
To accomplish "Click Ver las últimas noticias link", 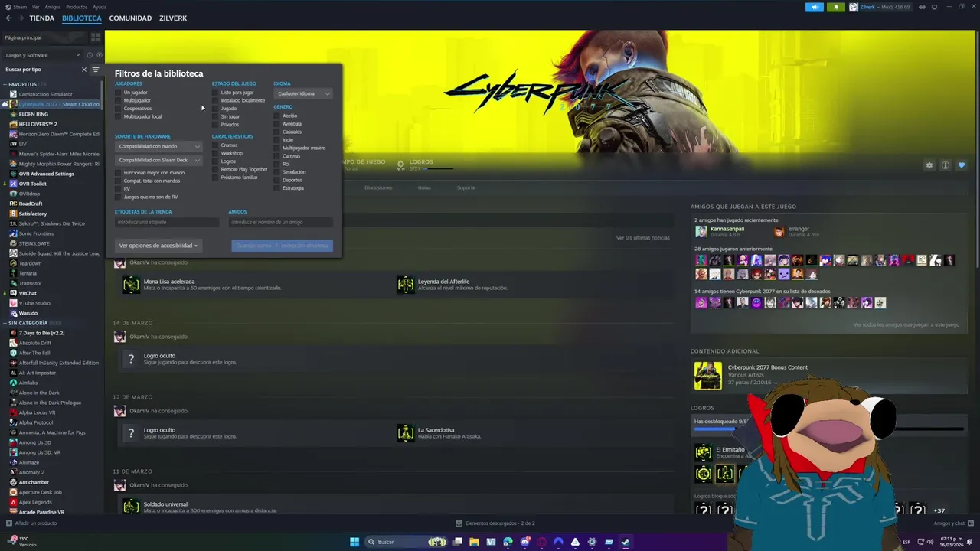I will tap(642, 238).
